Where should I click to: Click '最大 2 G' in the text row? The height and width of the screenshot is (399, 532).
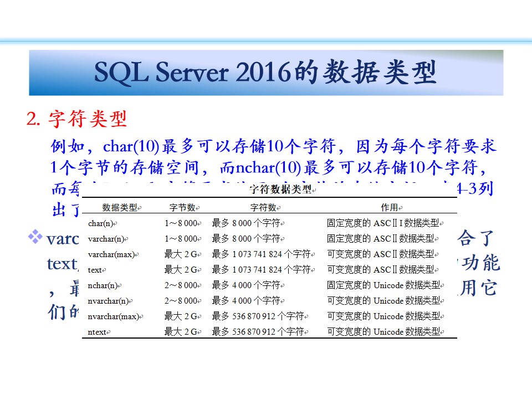coord(181,270)
